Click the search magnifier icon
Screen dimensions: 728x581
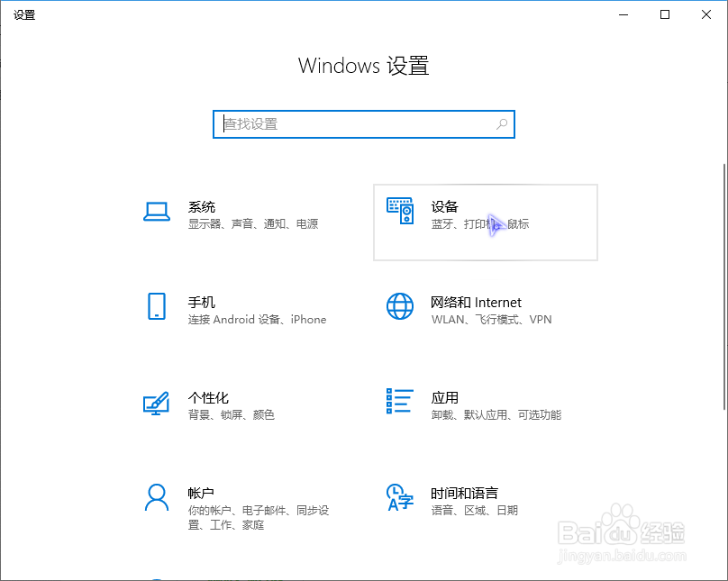502,124
